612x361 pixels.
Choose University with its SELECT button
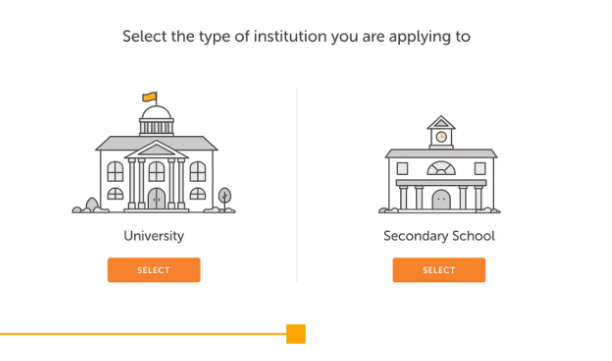click(154, 270)
